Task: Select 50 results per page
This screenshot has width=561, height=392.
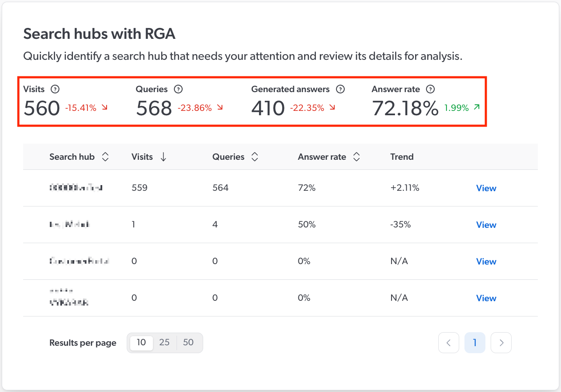Action: click(188, 343)
